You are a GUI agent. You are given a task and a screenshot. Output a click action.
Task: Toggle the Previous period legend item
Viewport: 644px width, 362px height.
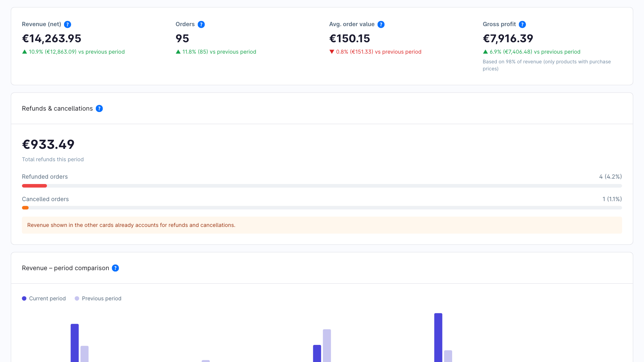coord(98,298)
